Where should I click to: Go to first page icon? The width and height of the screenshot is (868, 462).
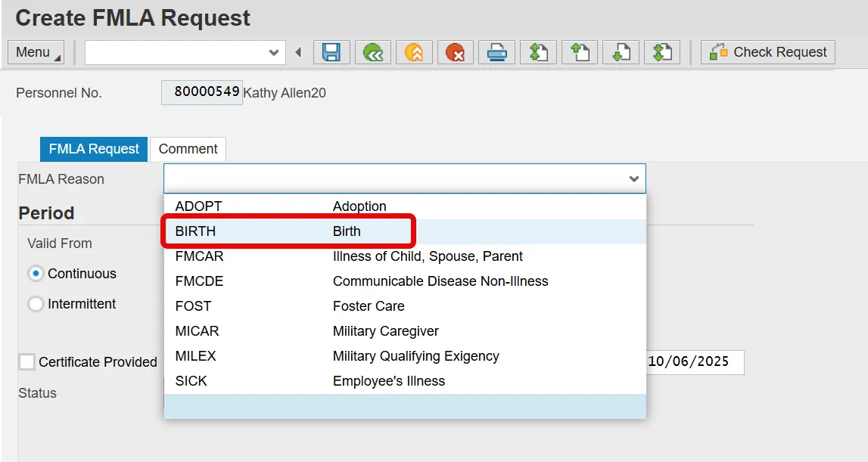538,52
